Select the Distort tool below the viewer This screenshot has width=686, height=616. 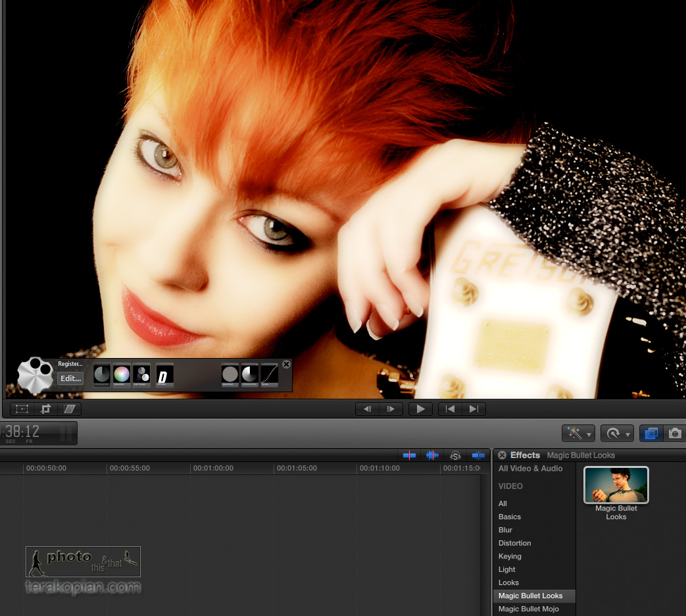point(69,409)
